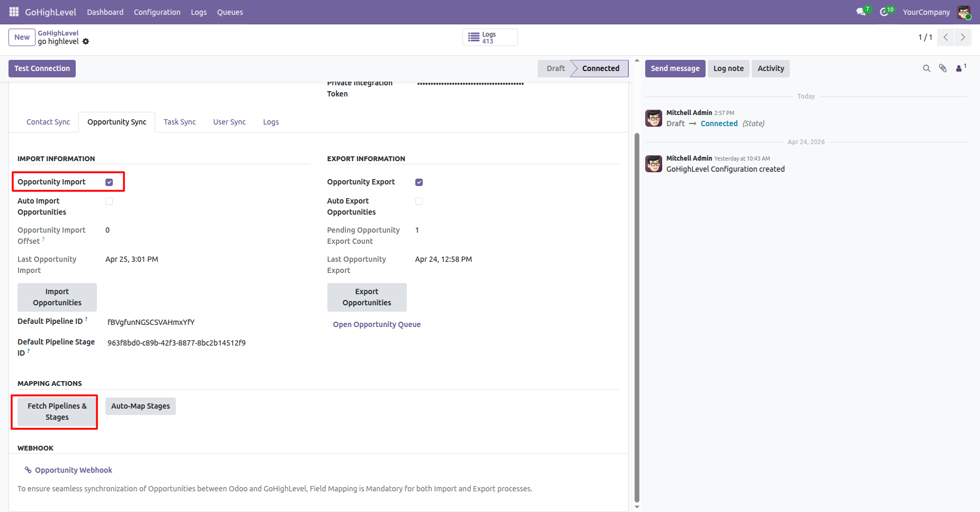Switch to the Task Sync tab
The height and width of the screenshot is (512, 980).
tap(180, 122)
